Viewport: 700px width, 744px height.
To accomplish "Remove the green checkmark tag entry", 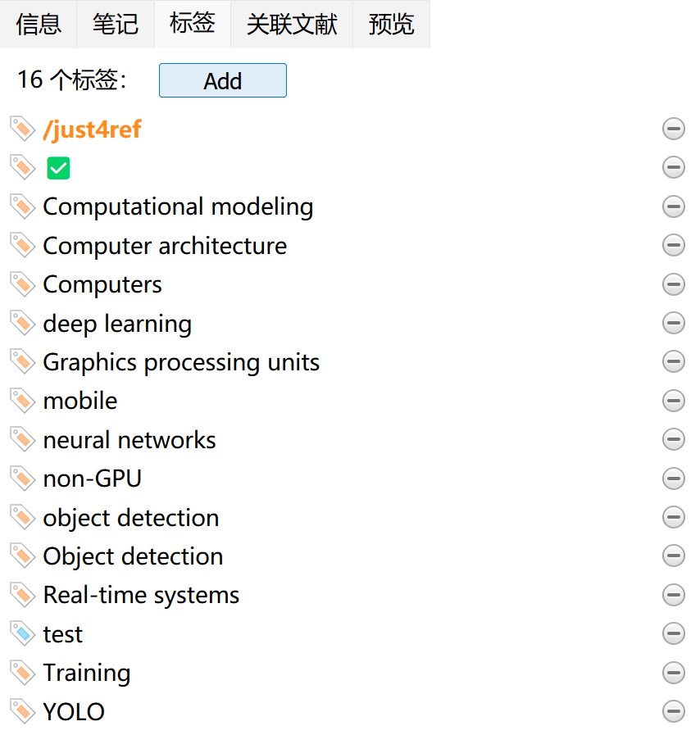I will (x=673, y=167).
